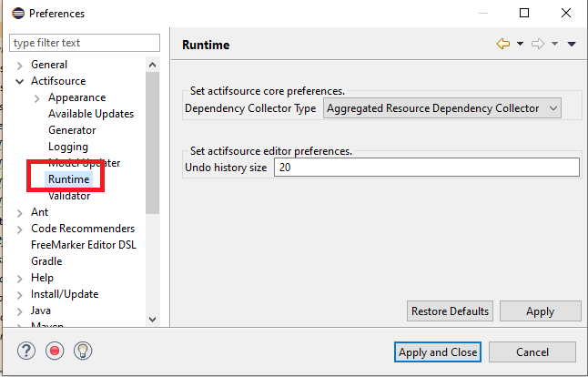Screen dimensions: 588x377
Task: Open Dependency Collector Type combo box
Action: (441, 108)
